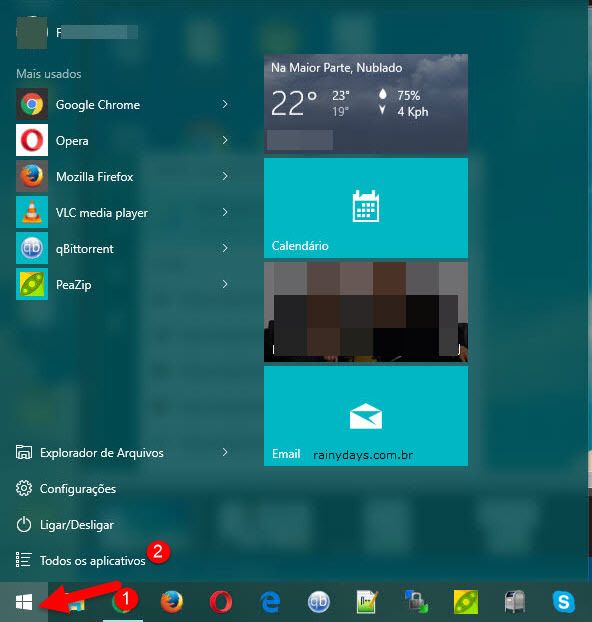Expand PeaZip jump list arrow
The height and width of the screenshot is (622, 592).
(225, 284)
